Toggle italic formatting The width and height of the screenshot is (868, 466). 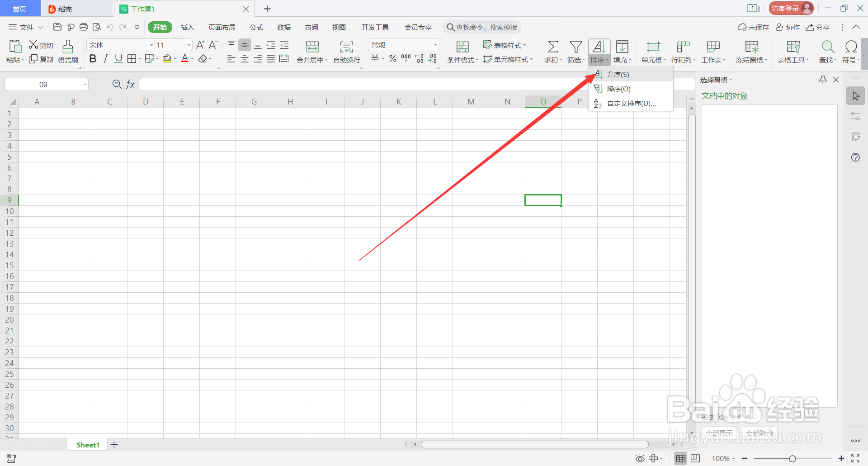point(105,58)
